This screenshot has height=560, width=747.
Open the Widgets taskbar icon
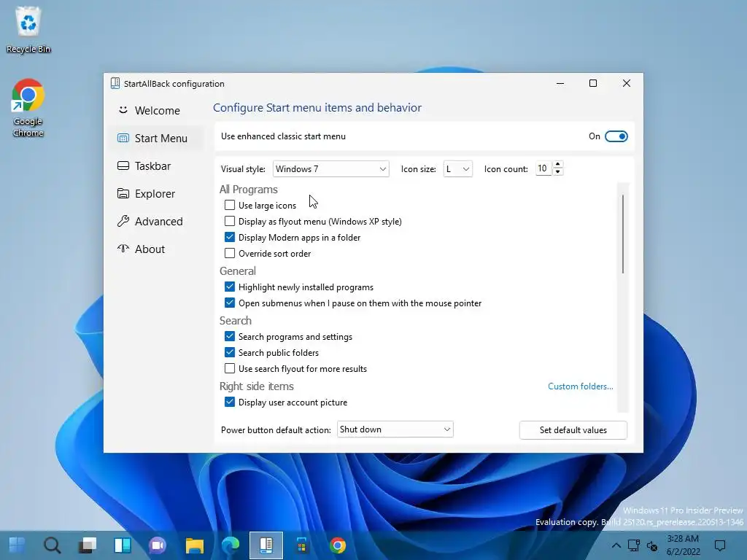[x=123, y=545]
